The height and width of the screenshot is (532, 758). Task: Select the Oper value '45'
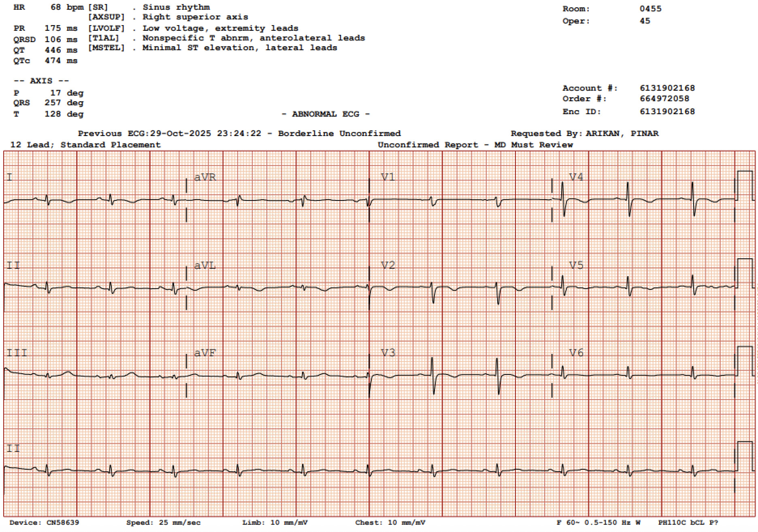pos(645,21)
